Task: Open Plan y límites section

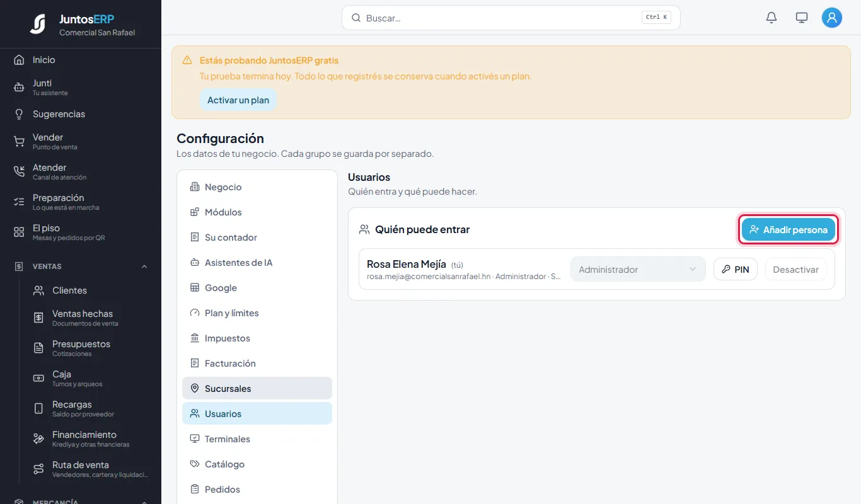Action: click(x=257, y=313)
